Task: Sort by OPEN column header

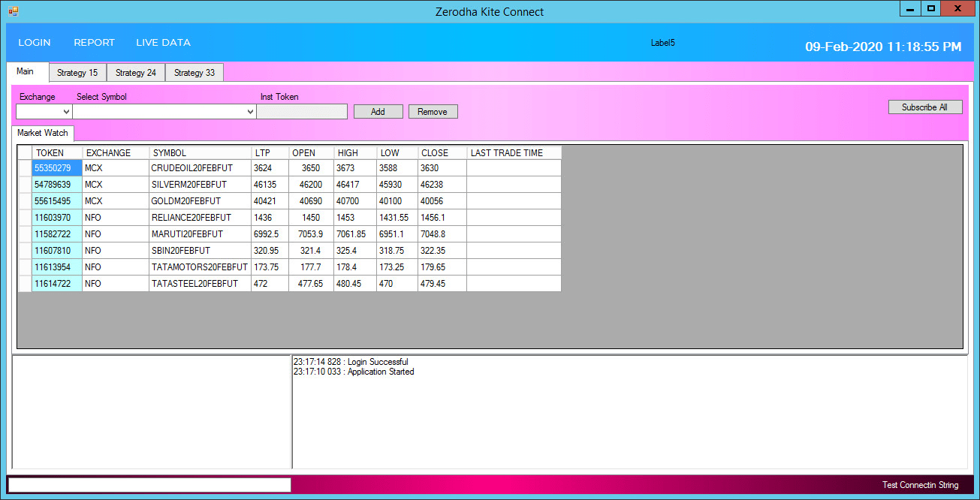Action: pyautogui.click(x=312, y=152)
